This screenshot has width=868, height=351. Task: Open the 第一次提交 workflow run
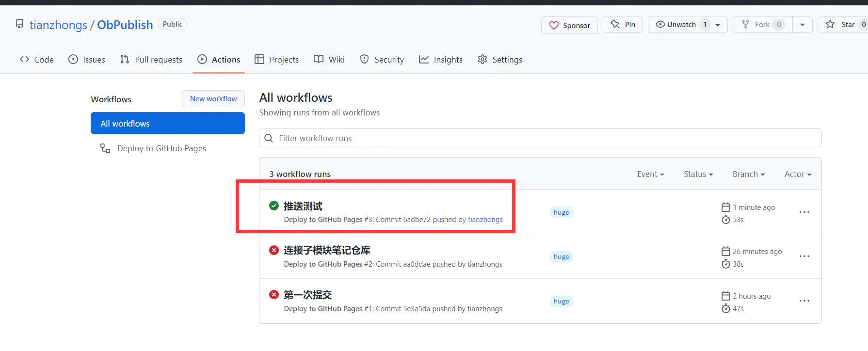[308, 295]
